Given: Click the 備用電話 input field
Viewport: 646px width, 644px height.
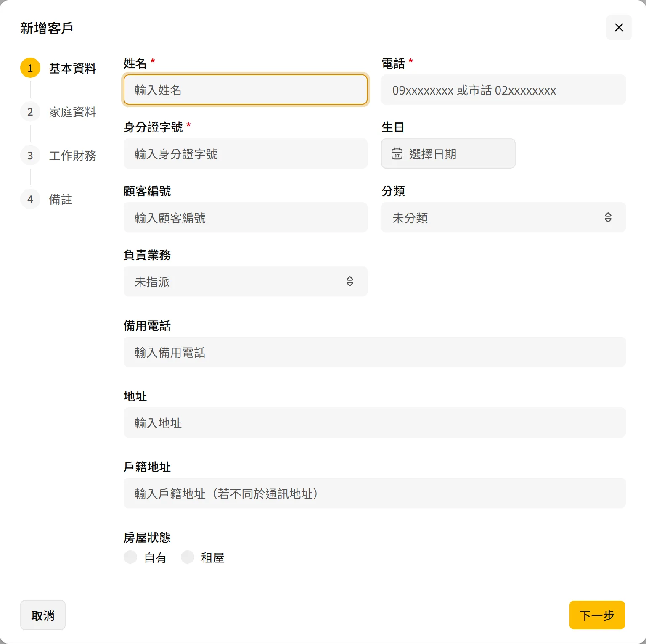Looking at the screenshot, I should (374, 352).
